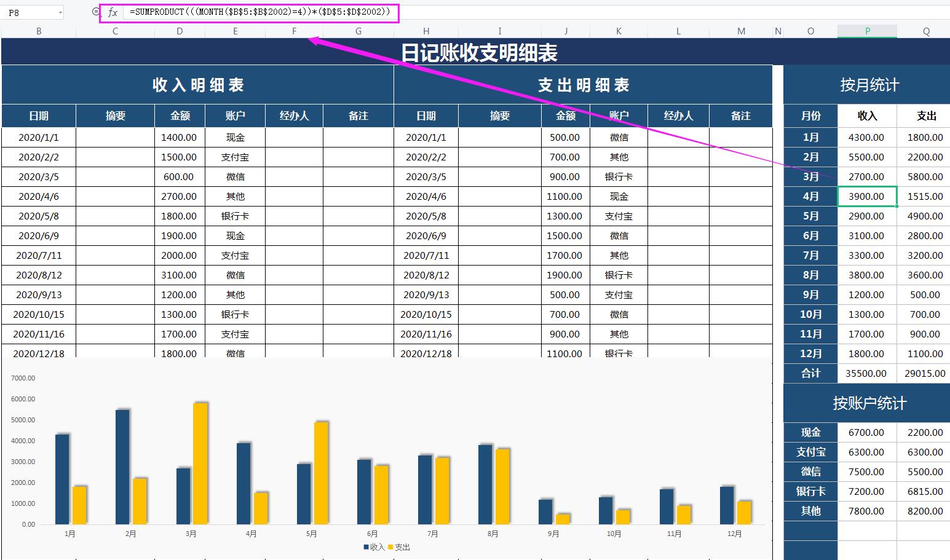Click the blue 收入 legend color swatch
Viewport: 950px width, 560px height.
coord(366,547)
